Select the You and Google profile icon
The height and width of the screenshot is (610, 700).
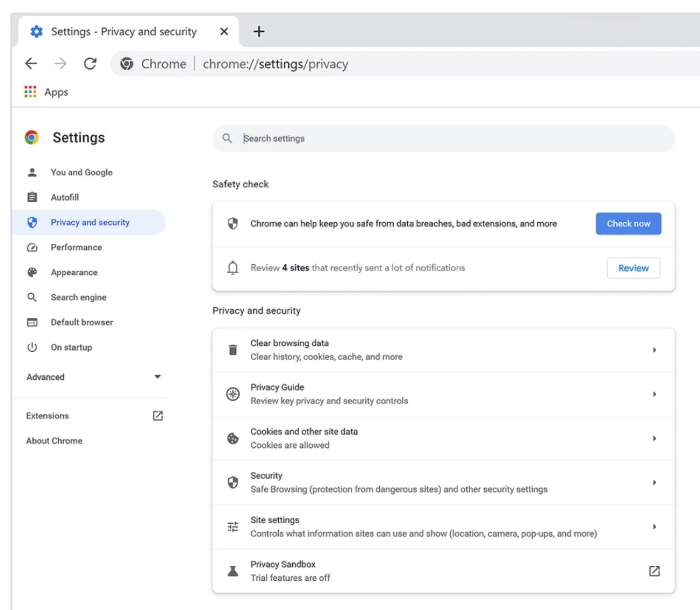tap(32, 172)
